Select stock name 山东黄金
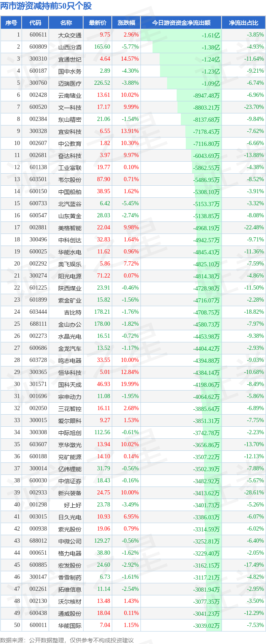The width and height of the screenshot is (266, 644). click(70, 216)
